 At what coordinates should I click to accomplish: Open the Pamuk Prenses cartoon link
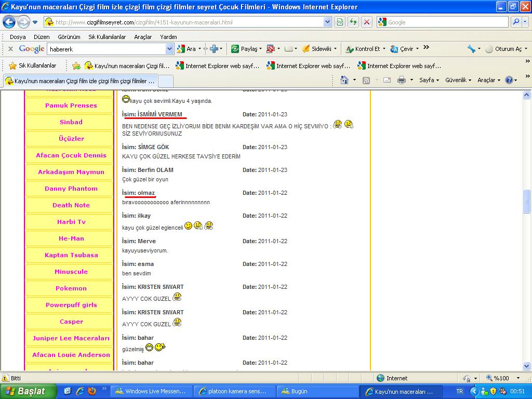71,105
